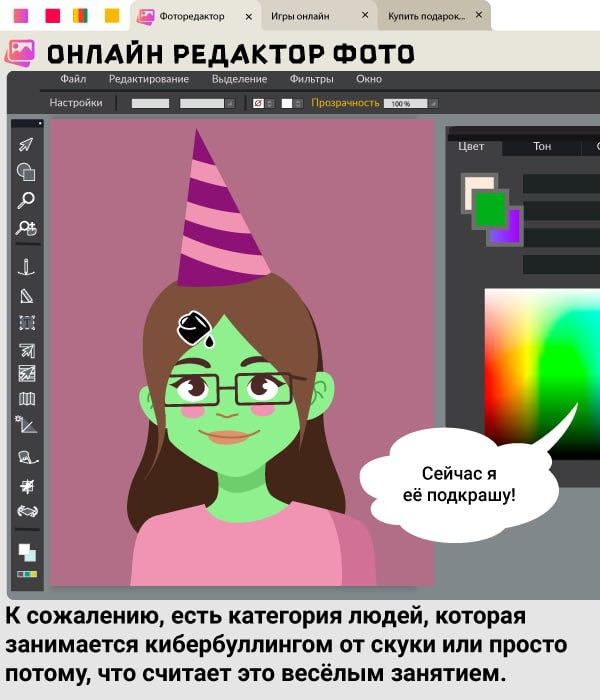Viewport: 600px width, 700px height.
Task: Pick the triangle ruler tool
Action: coord(27,295)
